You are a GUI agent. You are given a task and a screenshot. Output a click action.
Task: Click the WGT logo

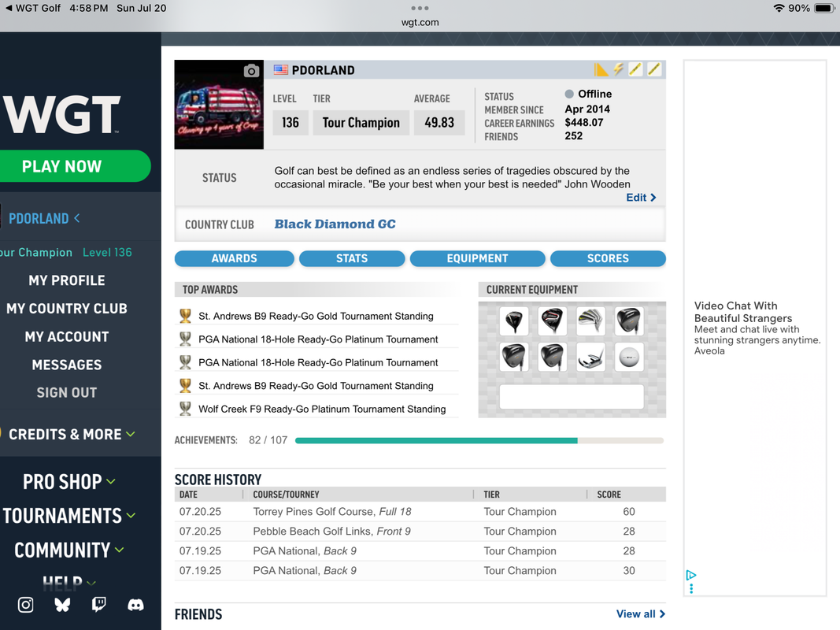[61, 114]
